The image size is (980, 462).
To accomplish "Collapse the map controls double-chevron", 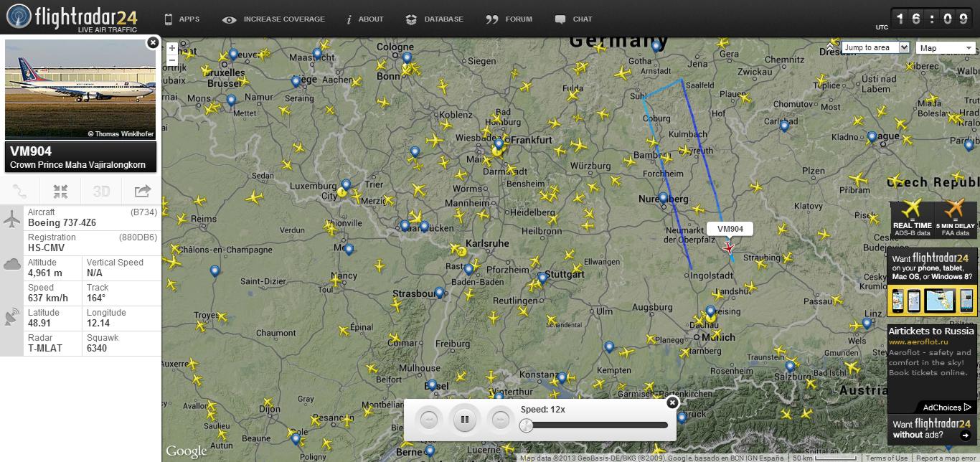I will pos(831,47).
